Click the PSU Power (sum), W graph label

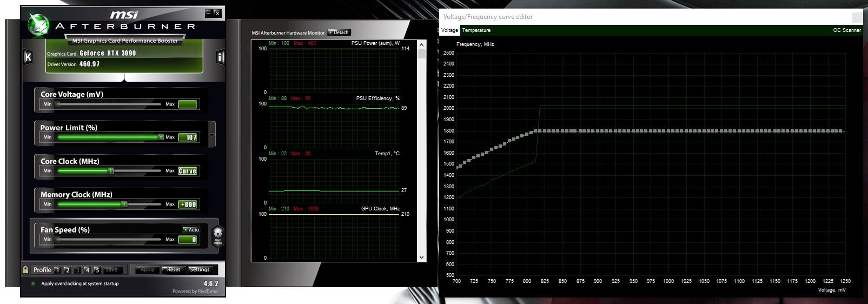click(375, 43)
